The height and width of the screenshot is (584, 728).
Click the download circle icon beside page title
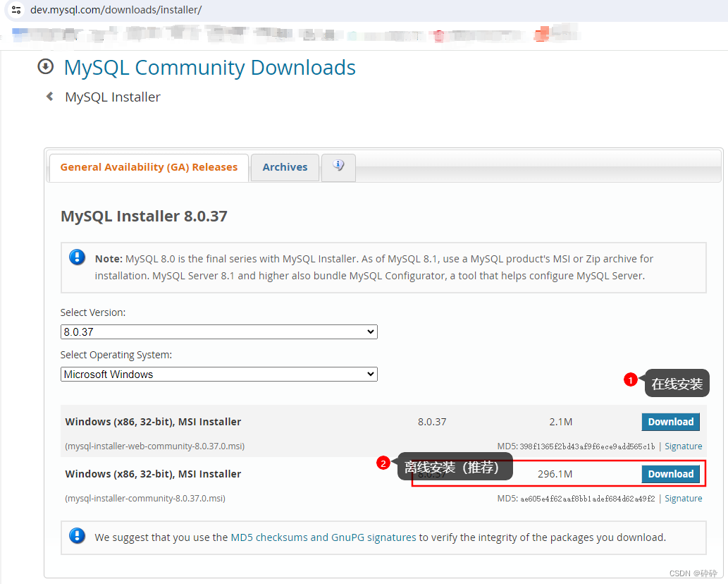46,66
